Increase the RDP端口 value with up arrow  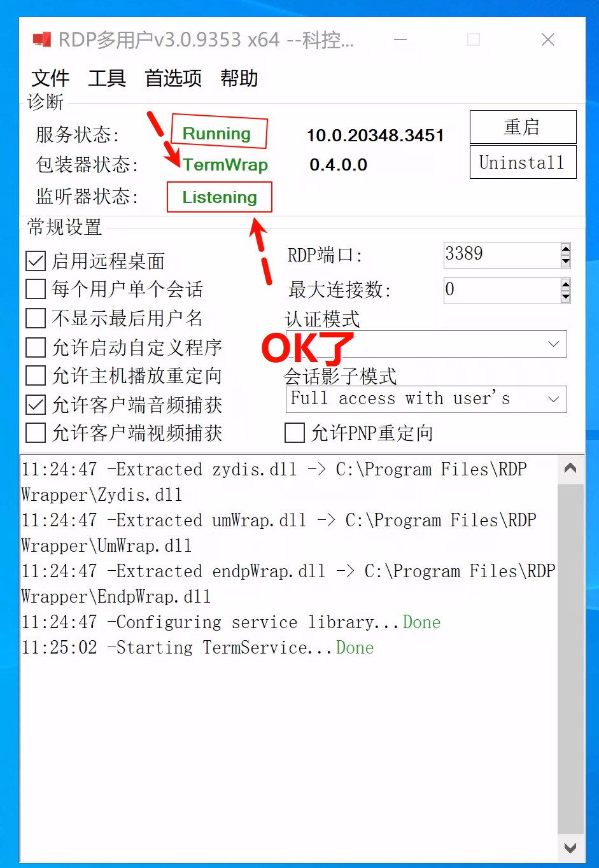[x=565, y=249]
